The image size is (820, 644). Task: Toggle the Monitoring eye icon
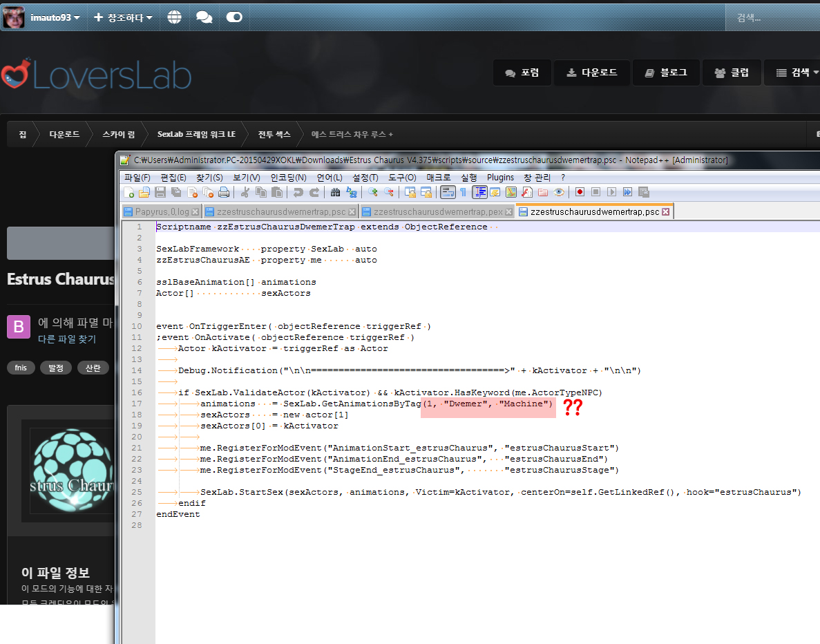tap(558, 193)
